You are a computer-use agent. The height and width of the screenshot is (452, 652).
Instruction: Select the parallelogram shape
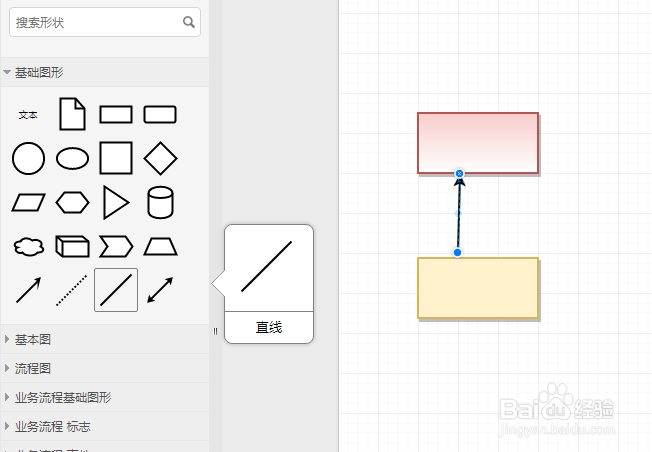pyautogui.click(x=28, y=202)
